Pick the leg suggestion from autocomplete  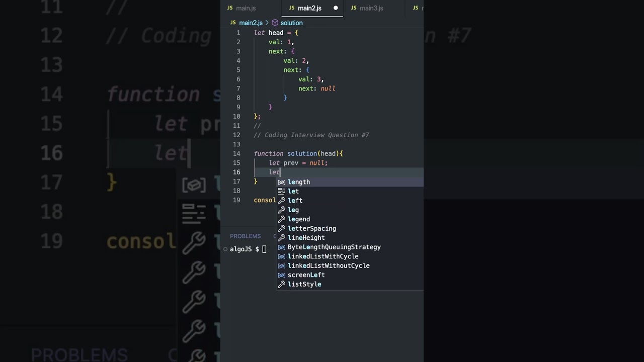[x=350, y=210]
